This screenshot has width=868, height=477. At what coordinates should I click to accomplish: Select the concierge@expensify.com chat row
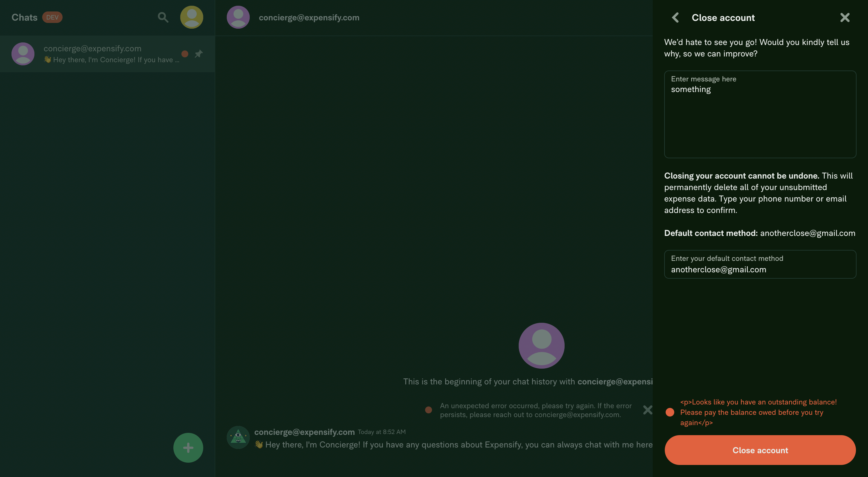107,54
